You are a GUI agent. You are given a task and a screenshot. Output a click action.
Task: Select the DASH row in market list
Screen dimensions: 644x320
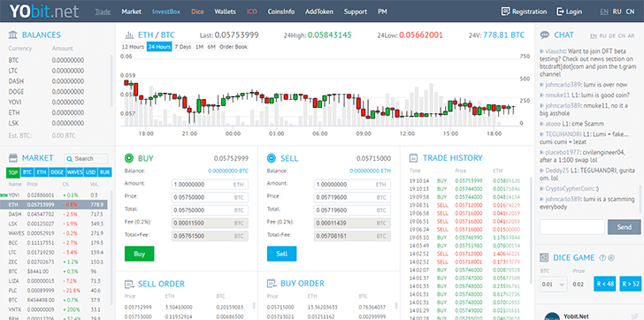[54, 214]
